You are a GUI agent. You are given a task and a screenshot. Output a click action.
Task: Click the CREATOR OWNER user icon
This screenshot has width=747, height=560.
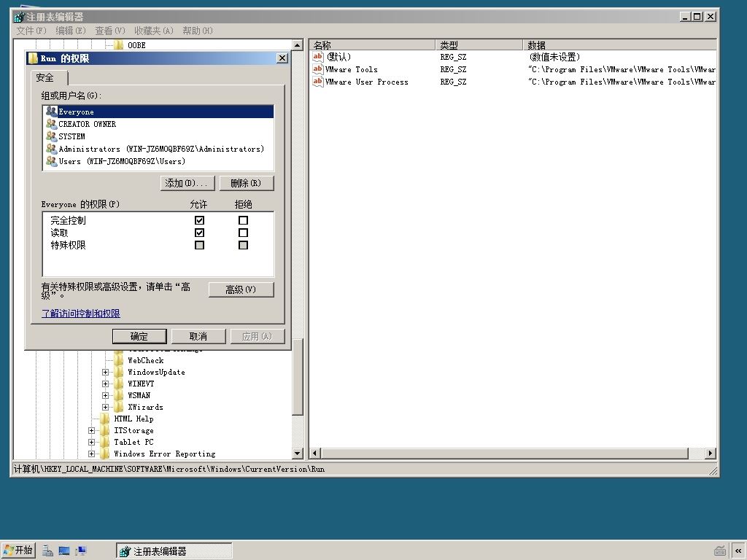(52, 124)
